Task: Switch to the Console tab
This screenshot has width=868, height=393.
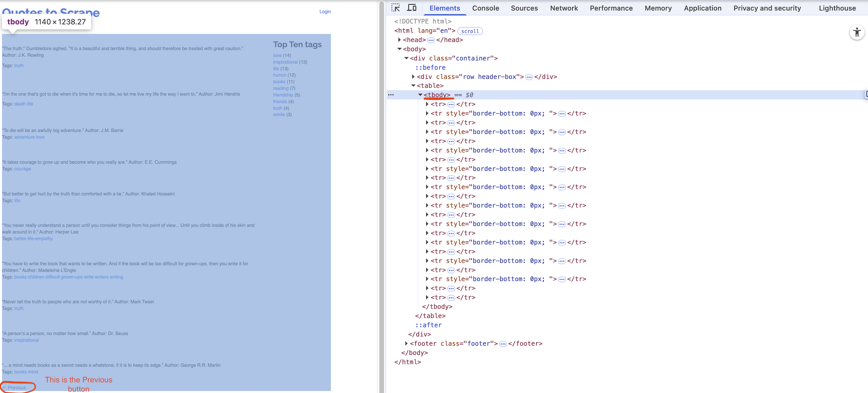Action: pyautogui.click(x=485, y=8)
